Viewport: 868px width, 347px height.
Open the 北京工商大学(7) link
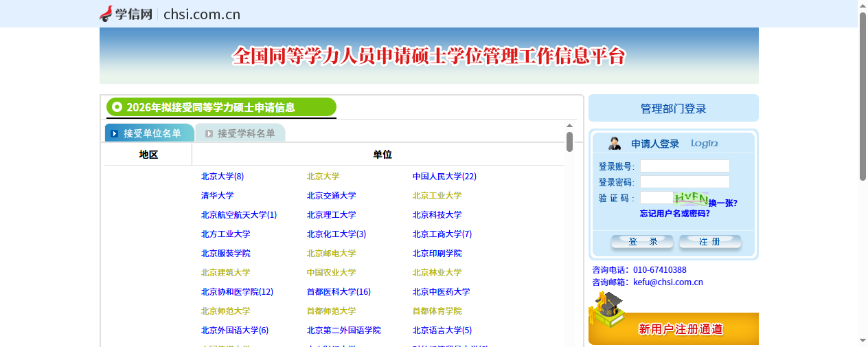coord(442,234)
